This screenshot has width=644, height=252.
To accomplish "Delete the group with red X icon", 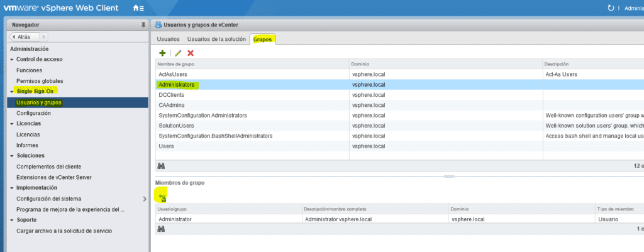I will tap(191, 53).
